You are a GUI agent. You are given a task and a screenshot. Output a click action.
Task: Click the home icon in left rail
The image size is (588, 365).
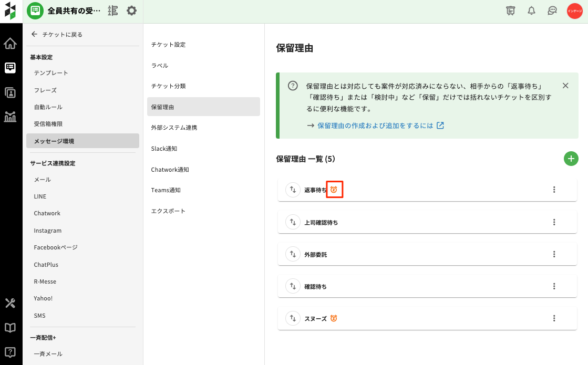point(11,43)
